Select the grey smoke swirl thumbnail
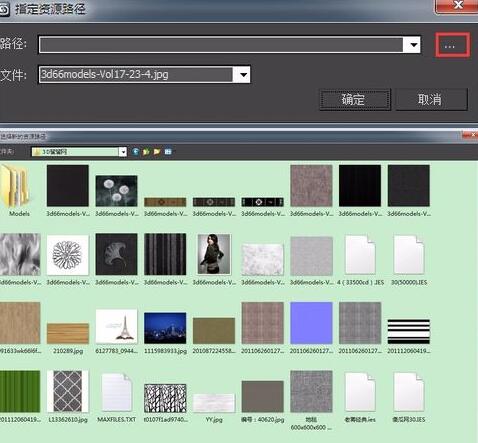Viewport: 478px width, 443px height. pyautogui.click(x=19, y=254)
